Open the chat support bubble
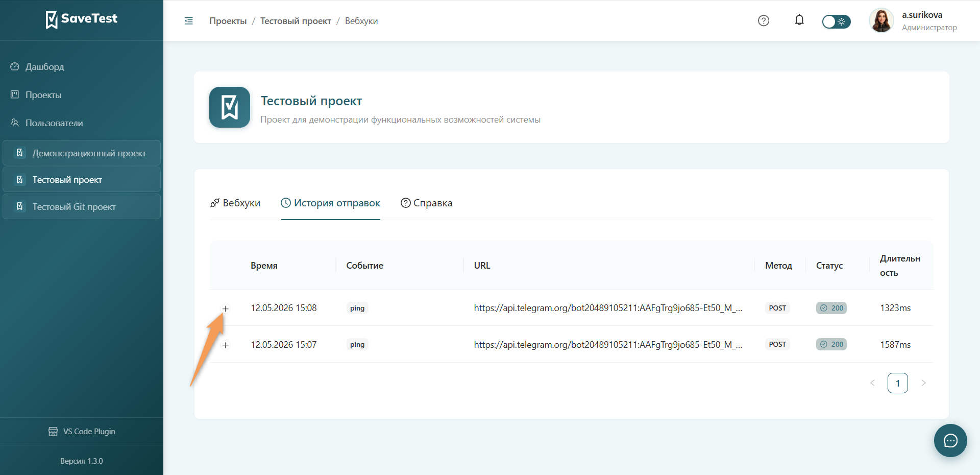This screenshot has height=475, width=980. pyautogui.click(x=950, y=440)
